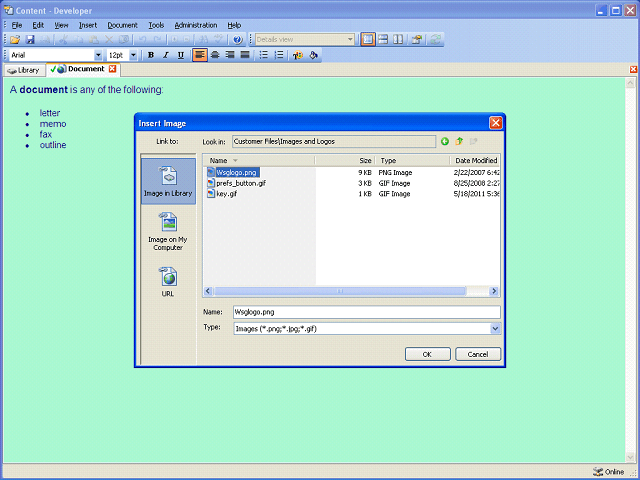Select the file prefs_button.gif
The height and width of the screenshot is (480, 640).
241,183
